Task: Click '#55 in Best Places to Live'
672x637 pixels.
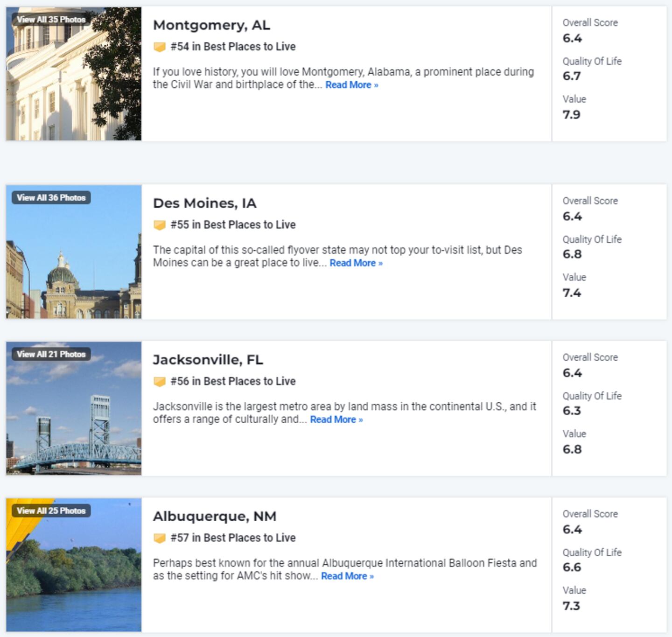Action: (x=233, y=225)
